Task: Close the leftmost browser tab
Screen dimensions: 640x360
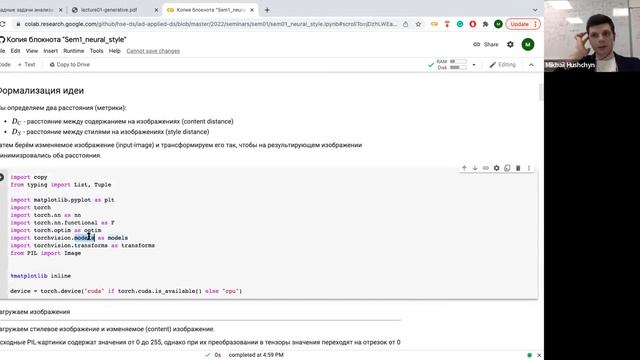Action: click(x=61, y=10)
